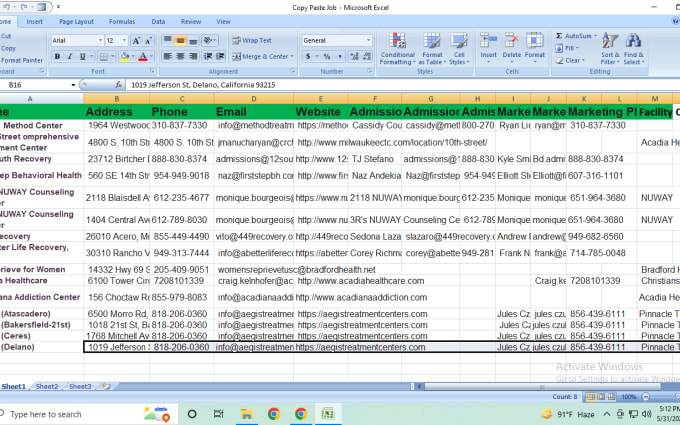The width and height of the screenshot is (680, 425).
Task: Open File Explorer from taskbar
Action: point(246,414)
